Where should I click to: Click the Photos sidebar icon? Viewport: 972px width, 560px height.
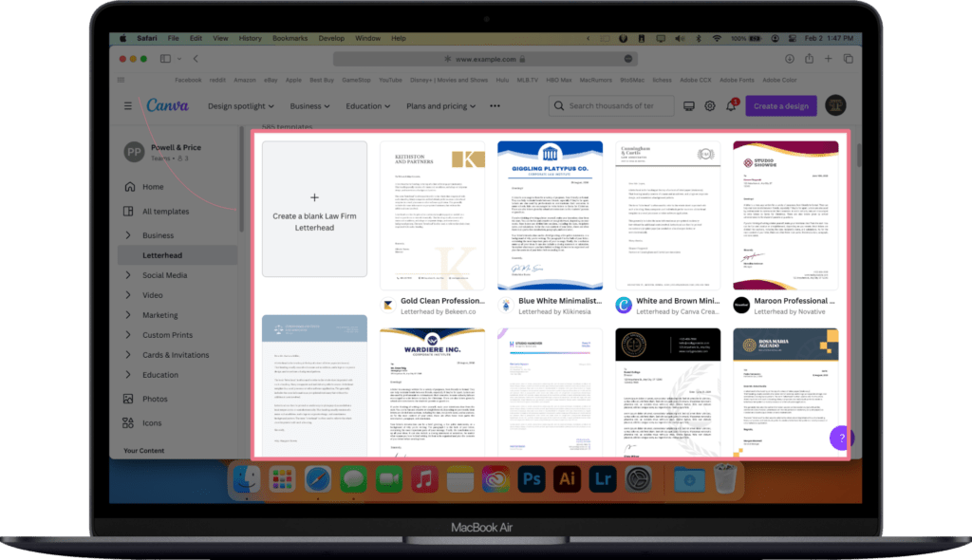[x=128, y=399]
